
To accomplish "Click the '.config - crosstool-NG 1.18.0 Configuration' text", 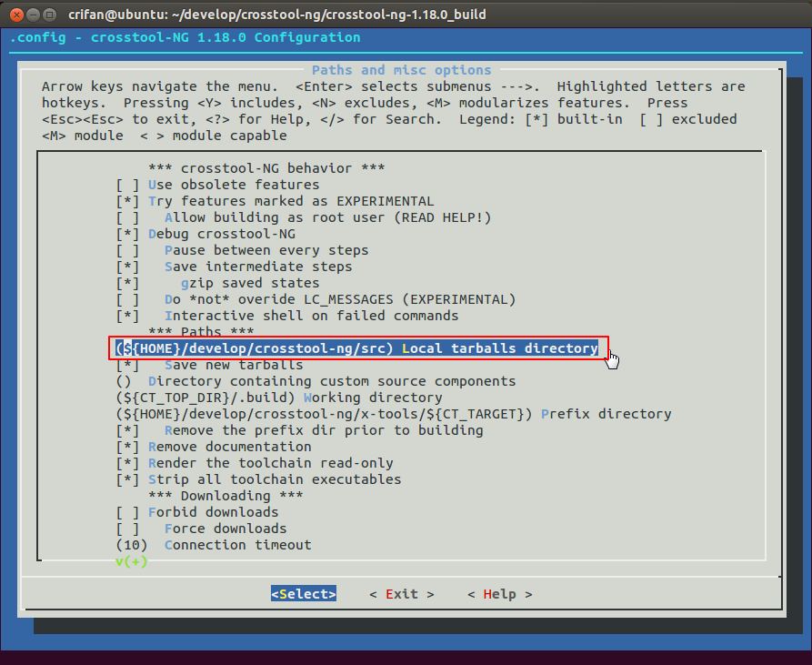I will click(x=185, y=37).
